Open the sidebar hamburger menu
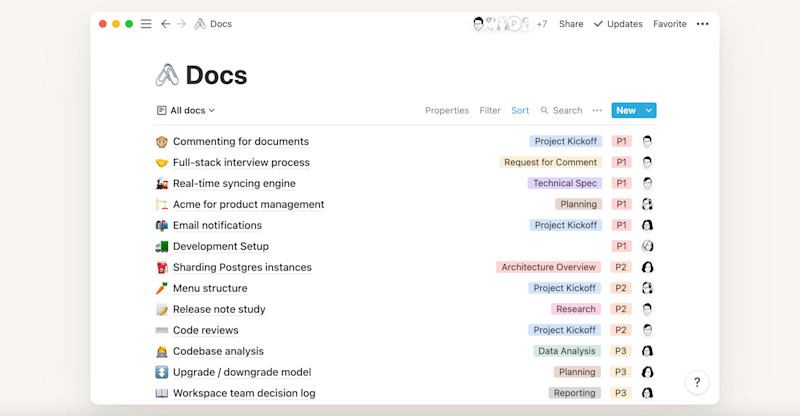800x416 pixels. 146,24
